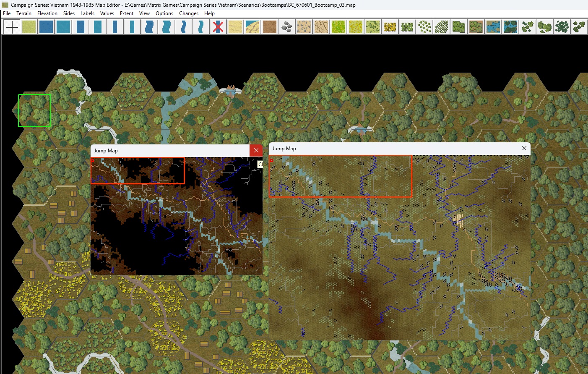Close the right Jump Map window

(x=524, y=148)
